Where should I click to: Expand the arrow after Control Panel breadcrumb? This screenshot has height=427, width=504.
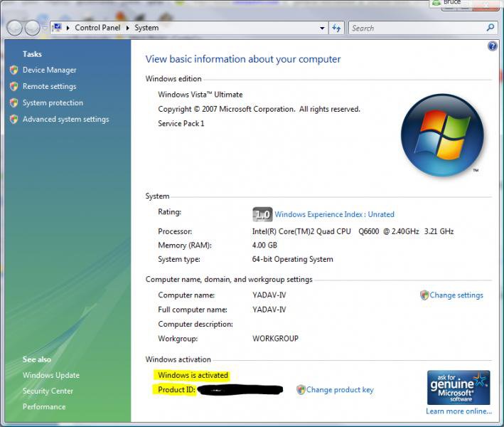tap(128, 28)
